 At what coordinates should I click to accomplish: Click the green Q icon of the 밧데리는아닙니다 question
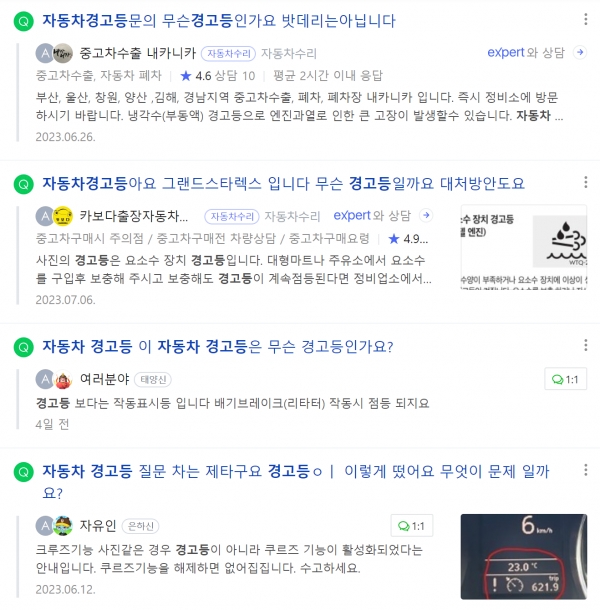(x=24, y=21)
